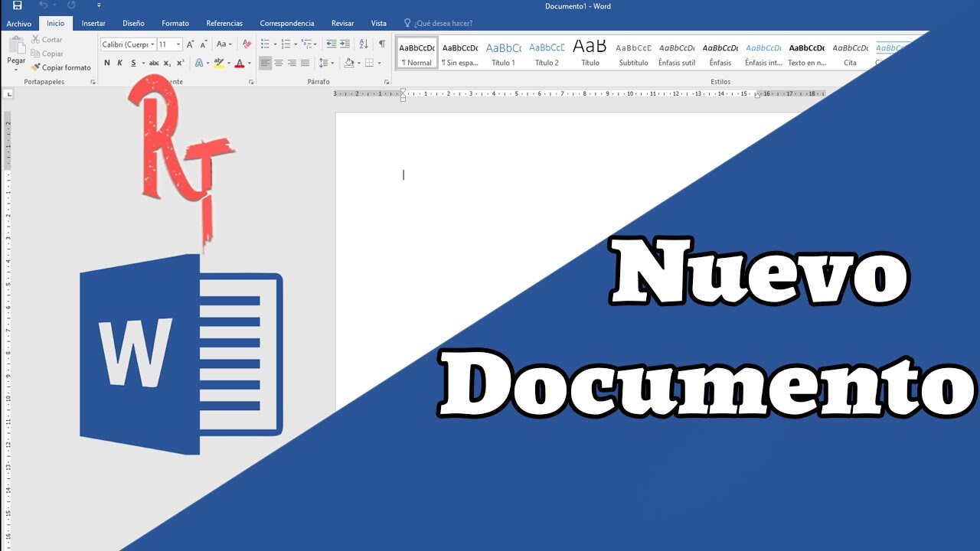Apply the Subtítulo style

(633, 54)
